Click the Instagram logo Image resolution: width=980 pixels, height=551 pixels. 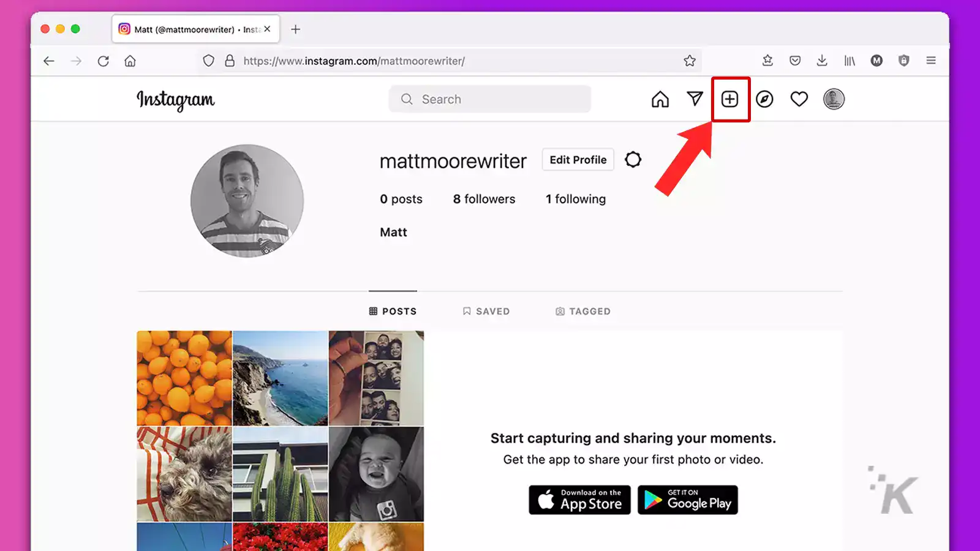176,100
